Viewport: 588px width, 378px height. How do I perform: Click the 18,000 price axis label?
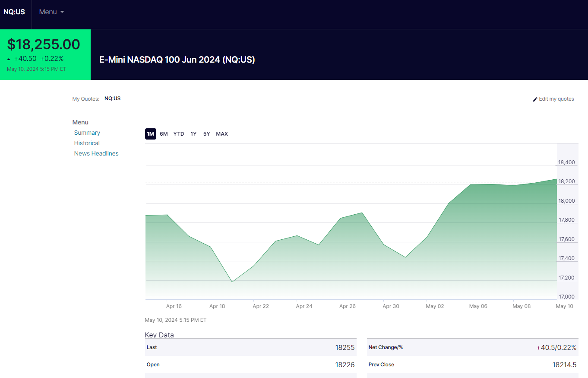tap(566, 201)
